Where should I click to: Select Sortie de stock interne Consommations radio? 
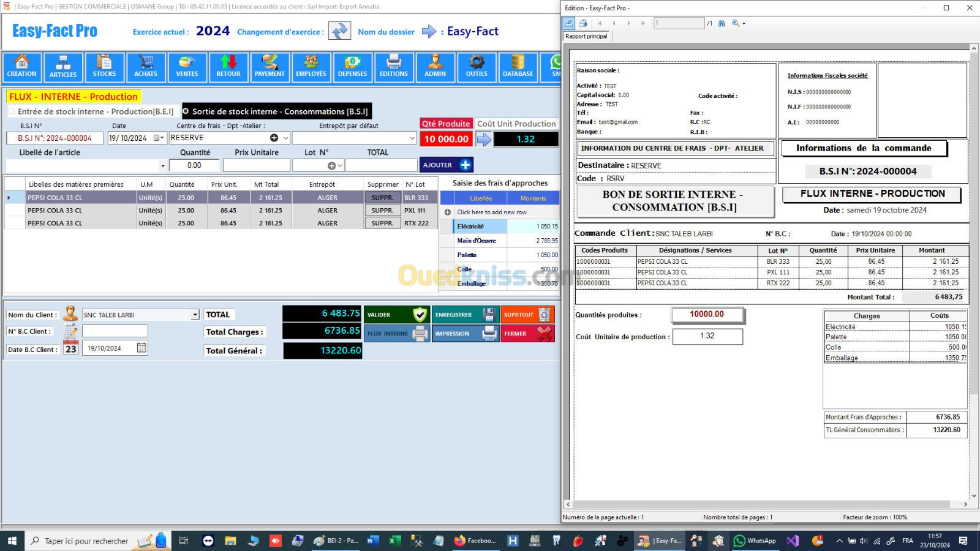coord(186,111)
